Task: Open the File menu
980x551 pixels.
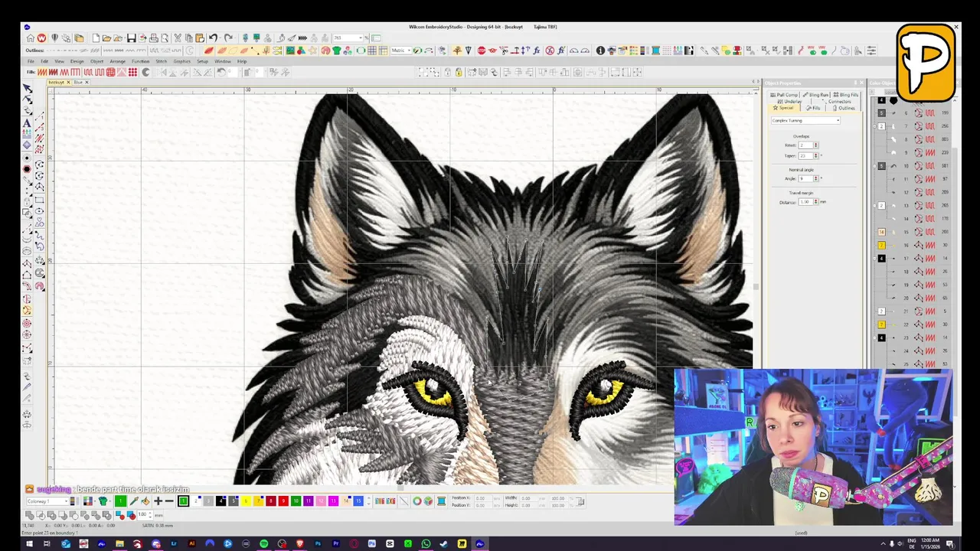Action: click(31, 61)
